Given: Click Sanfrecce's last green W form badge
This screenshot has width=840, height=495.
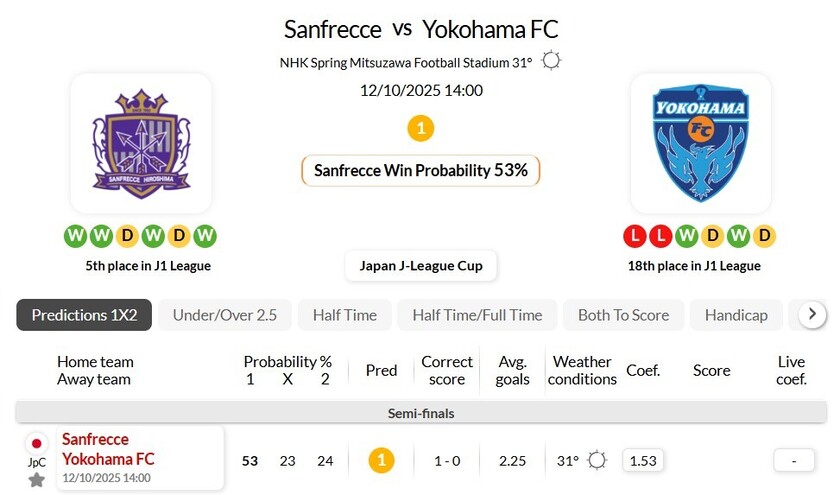Looking at the screenshot, I should coord(205,236).
